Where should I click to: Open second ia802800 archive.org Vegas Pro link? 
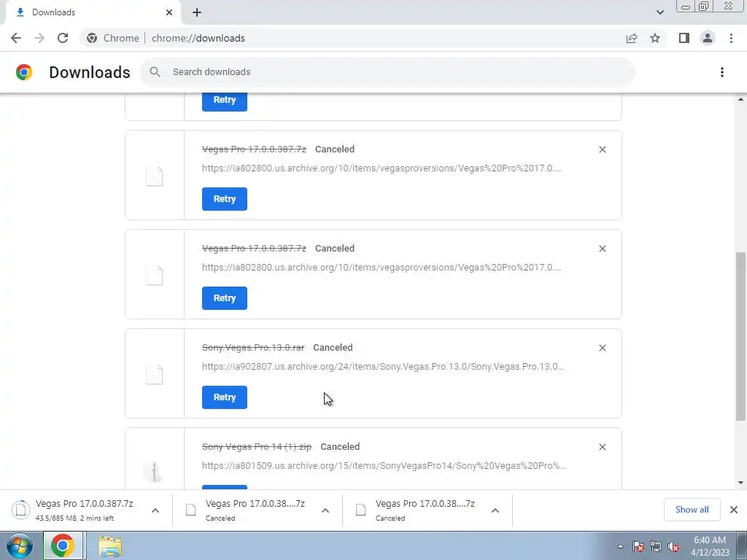click(382, 267)
